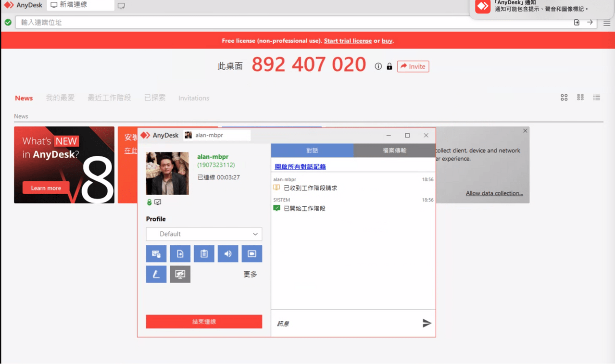Click the lock icon next to desk ID
The height and width of the screenshot is (364, 615).
pos(389,66)
